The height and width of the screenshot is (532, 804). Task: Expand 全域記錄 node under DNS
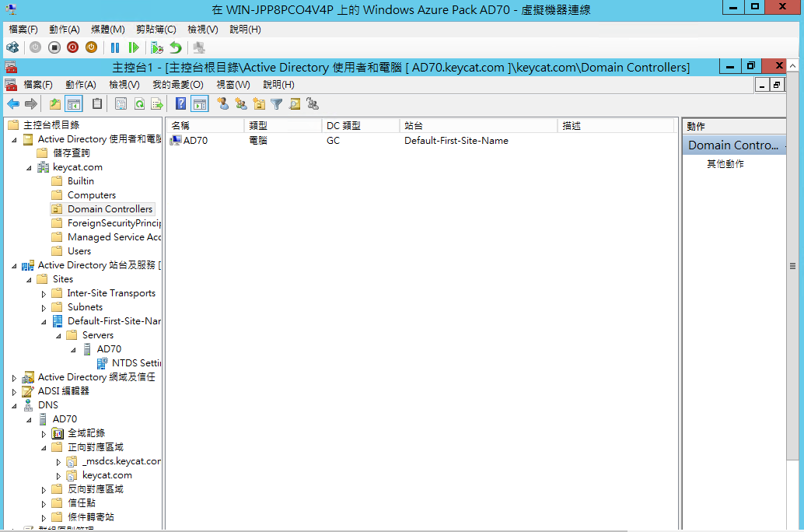click(44, 434)
